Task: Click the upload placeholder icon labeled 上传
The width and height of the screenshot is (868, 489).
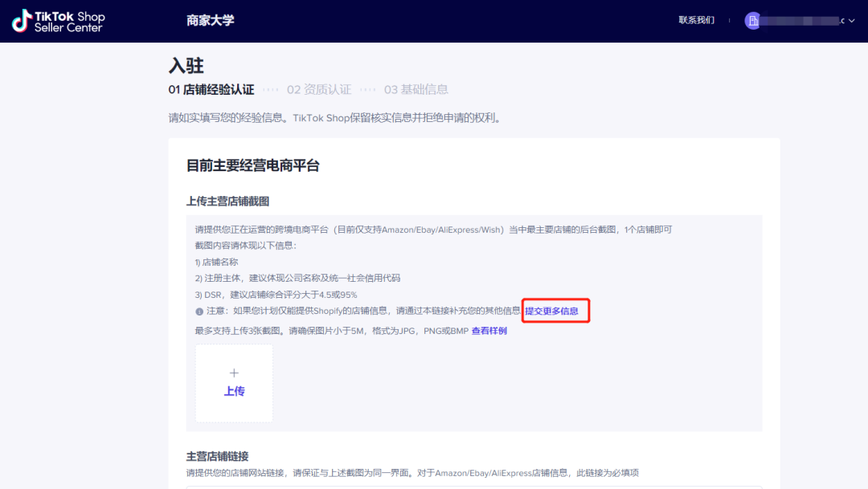Action: pyautogui.click(x=234, y=383)
